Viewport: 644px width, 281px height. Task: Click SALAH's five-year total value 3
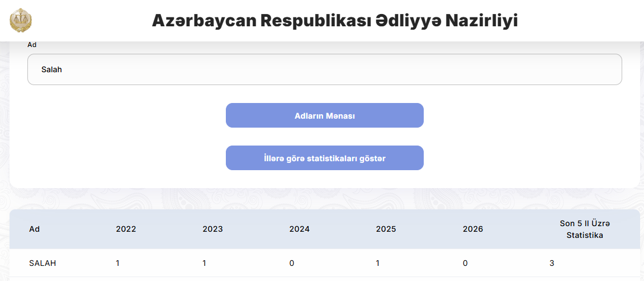click(552, 263)
